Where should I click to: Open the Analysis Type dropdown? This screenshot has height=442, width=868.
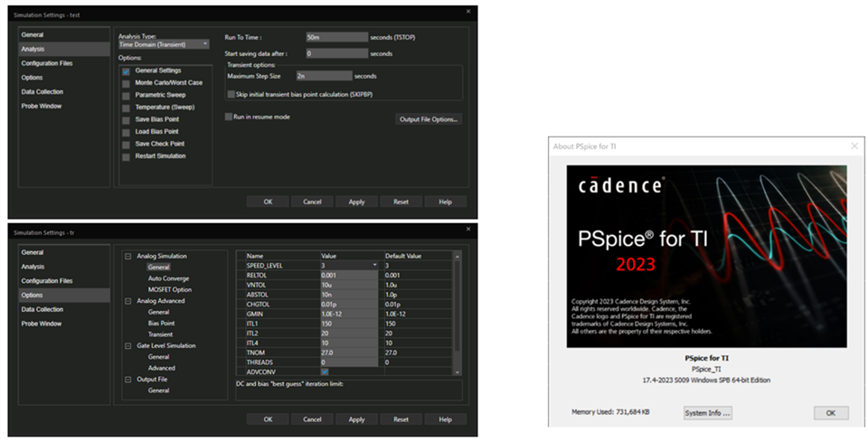pyautogui.click(x=164, y=44)
